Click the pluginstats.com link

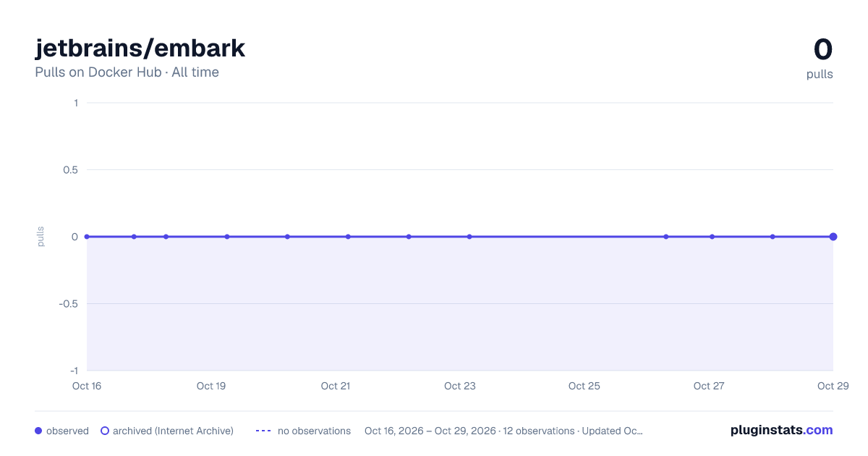781,430
